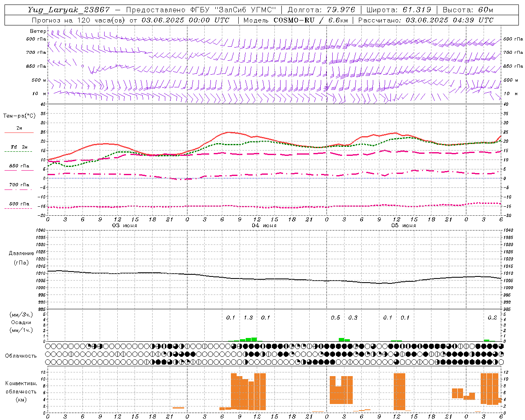The image size is (525, 420).
Task: Click the 0.2 precipitation amount value
Action: coord(492,318)
